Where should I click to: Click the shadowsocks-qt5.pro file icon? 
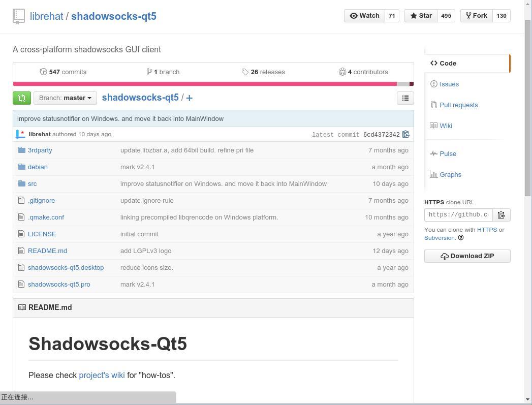21,284
